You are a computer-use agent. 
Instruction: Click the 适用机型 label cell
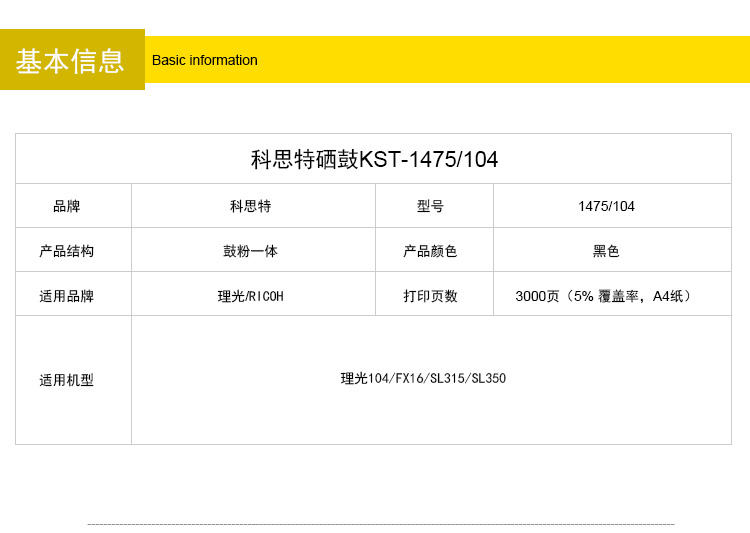pos(67,380)
